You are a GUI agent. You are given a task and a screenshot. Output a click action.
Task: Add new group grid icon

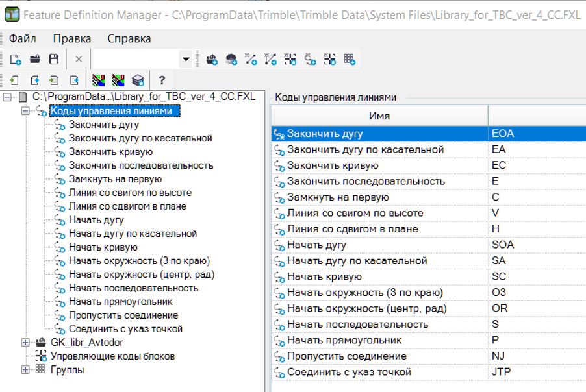[x=350, y=59]
